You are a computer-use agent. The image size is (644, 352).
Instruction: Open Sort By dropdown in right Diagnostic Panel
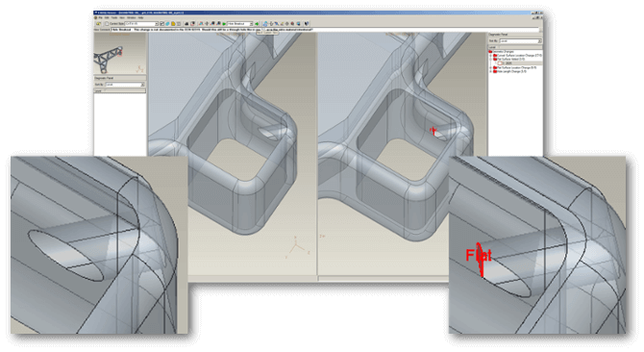521,41
